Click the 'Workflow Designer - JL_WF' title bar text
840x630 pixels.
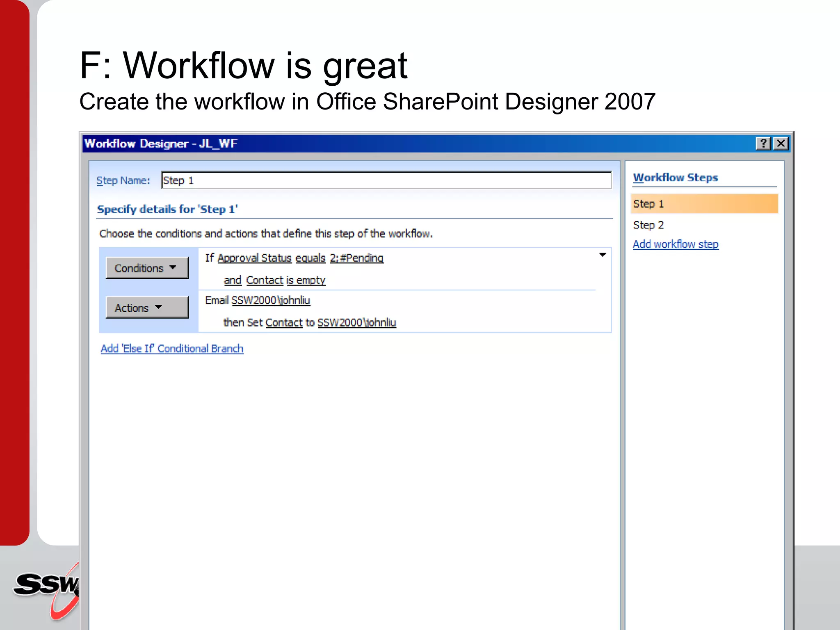pos(161,144)
